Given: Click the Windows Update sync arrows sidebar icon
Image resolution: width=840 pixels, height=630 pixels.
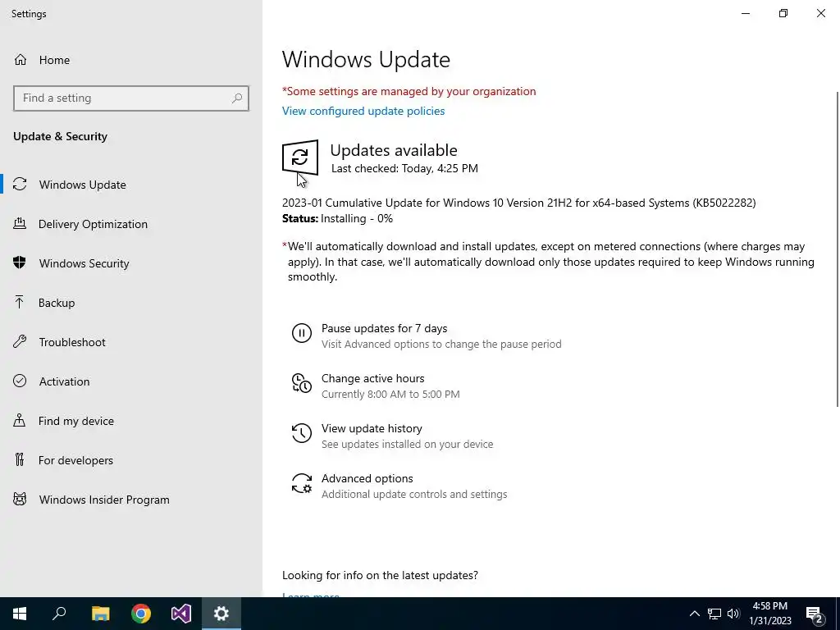Looking at the screenshot, I should click(20, 185).
